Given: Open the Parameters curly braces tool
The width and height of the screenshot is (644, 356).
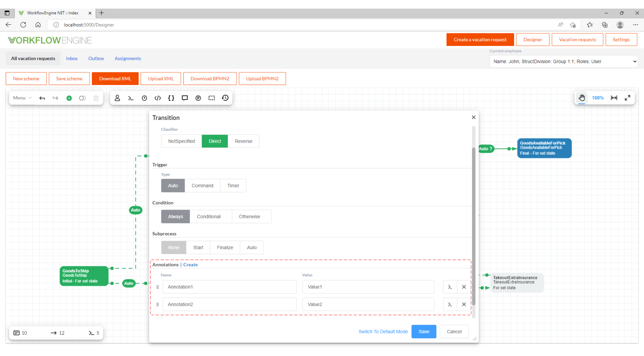Looking at the screenshot, I should click(171, 98).
